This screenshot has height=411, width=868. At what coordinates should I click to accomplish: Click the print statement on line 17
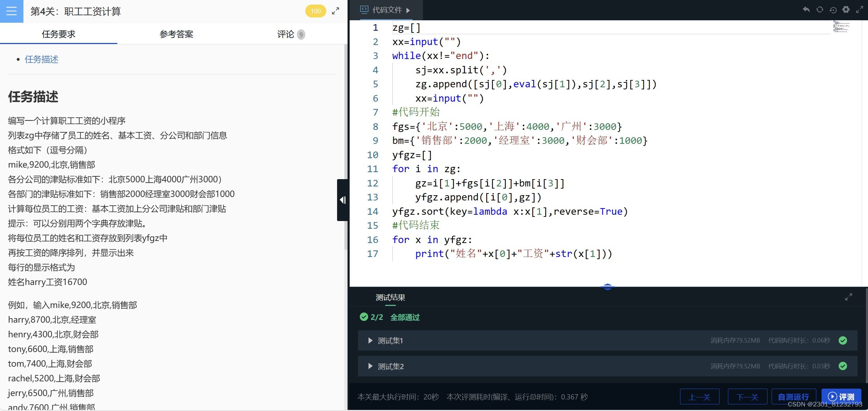point(513,254)
